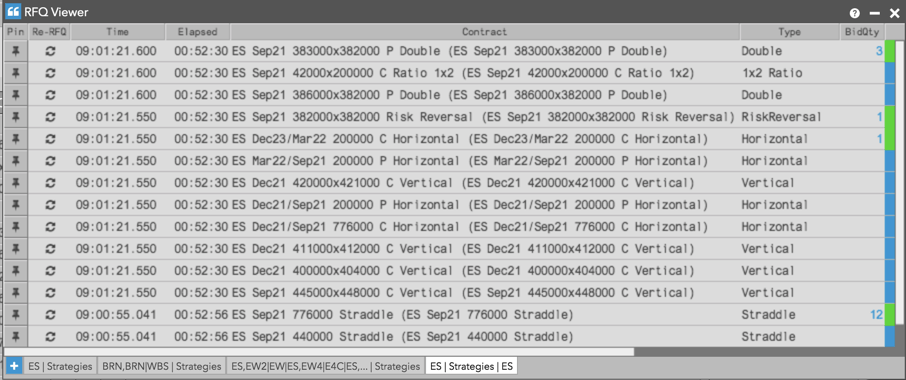
Task: Sort by the Time column header
Action: pyautogui.click(x=118, y=32)
